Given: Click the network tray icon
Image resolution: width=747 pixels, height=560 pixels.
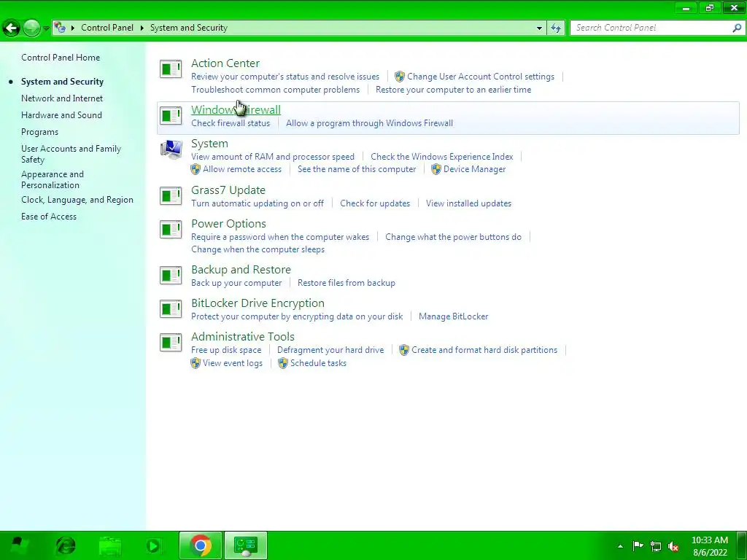Looking at the screenshot, I should [x=656, y=546].
